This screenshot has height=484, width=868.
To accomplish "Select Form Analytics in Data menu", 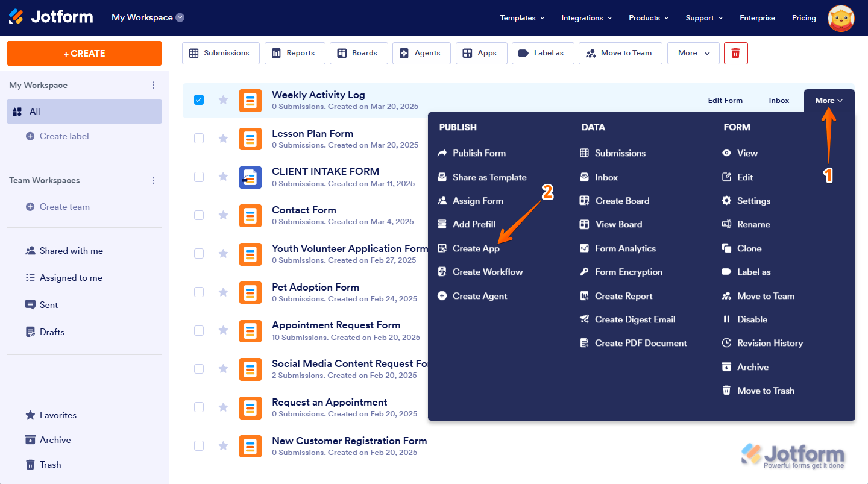I will [x=624, y=248].
